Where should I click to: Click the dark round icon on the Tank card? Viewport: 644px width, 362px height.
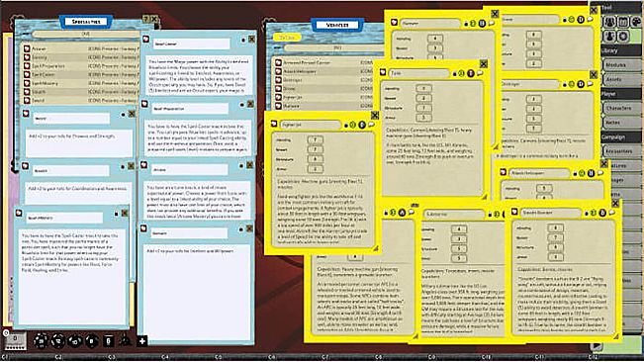(x=471, y=73)
